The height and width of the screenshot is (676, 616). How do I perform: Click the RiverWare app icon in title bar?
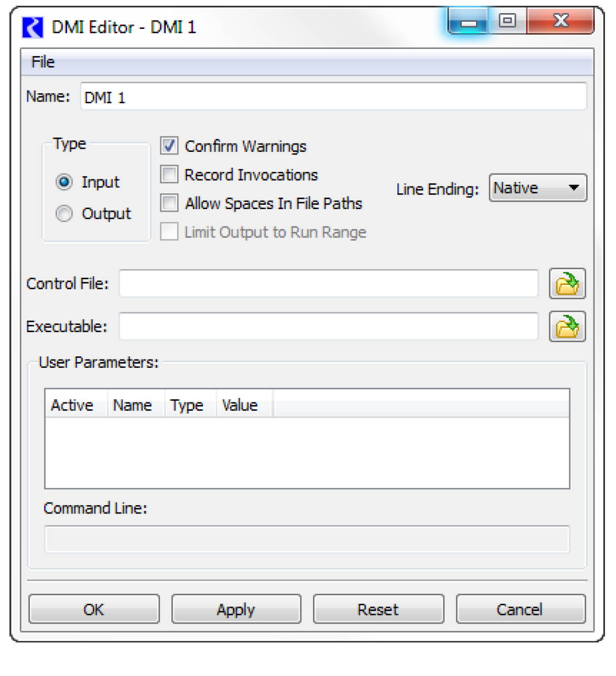(33, 27)
